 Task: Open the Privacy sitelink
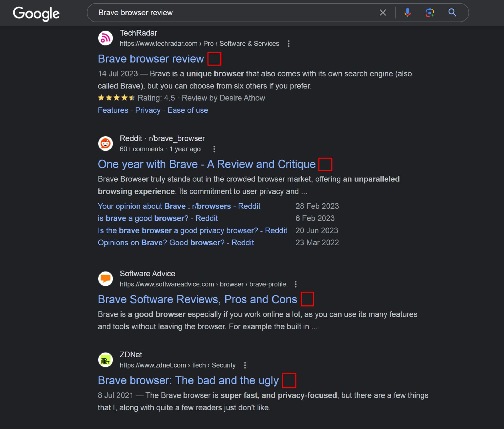(148, 110)
